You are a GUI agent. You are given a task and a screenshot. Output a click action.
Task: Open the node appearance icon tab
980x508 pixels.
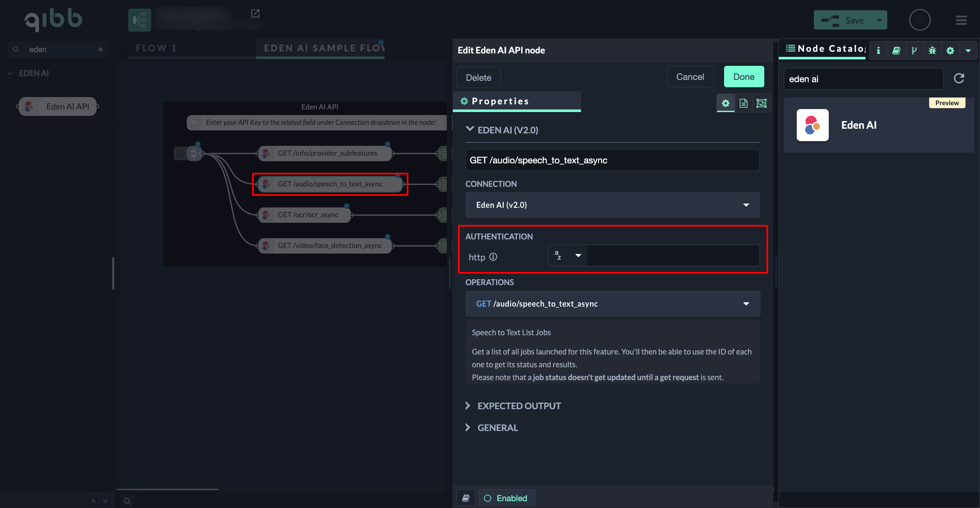[761, 103]
